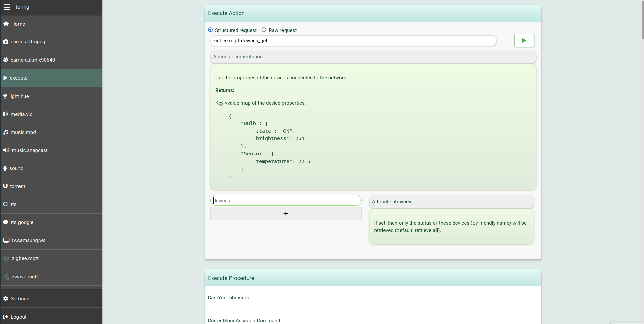
Task: Click the execute play arrow icon in the sidebar
Action: point(5,78)
